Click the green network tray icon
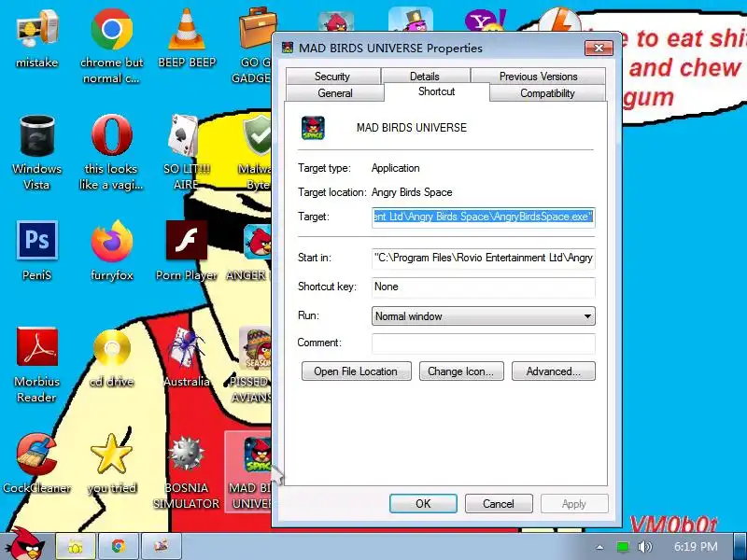 pyautogui.click(x=622, y=547)
